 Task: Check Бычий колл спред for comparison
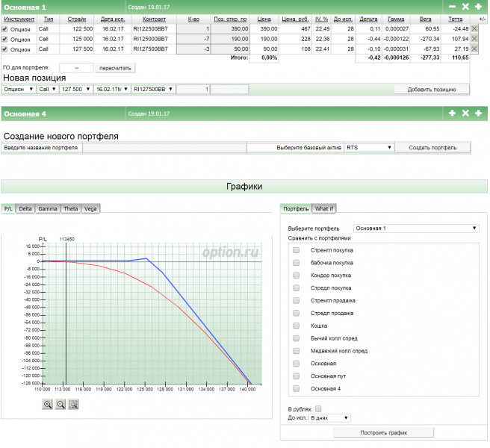click(297, 338)
